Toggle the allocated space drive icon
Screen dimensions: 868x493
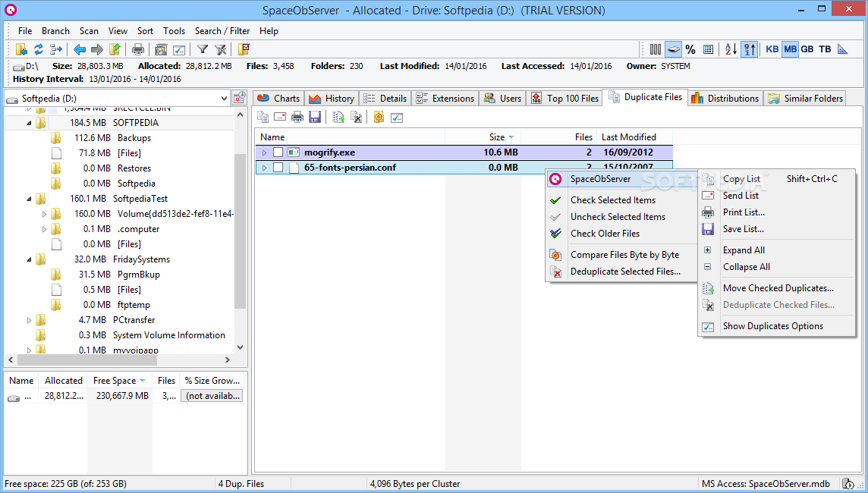pyautogui.click(x=673, y=49)
